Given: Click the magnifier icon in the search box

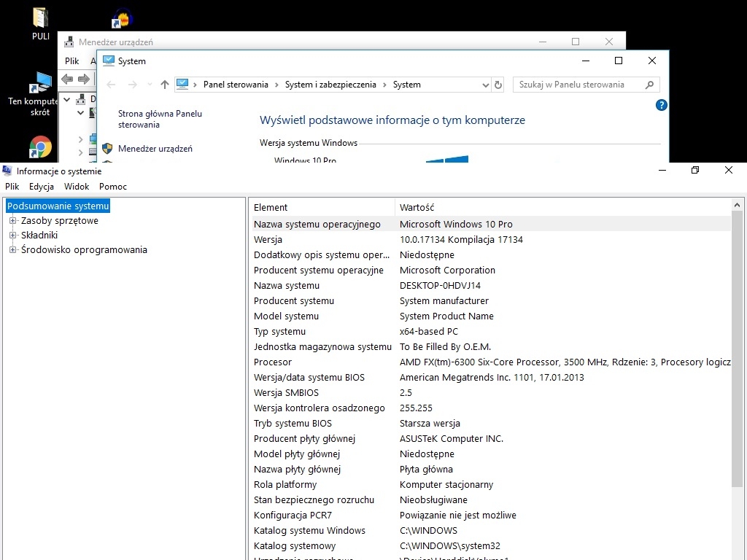Looking at the screenshot, I should [649, 85].
